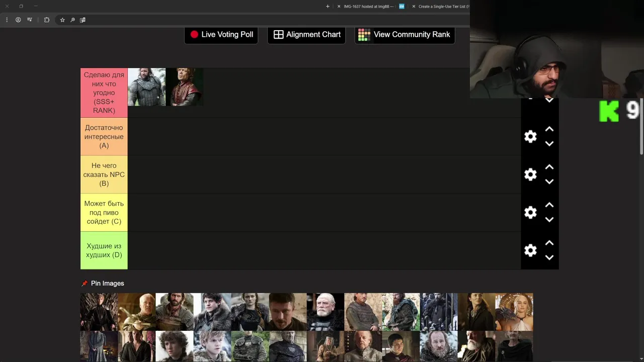Click the zoom magnifier icon in address bar
Screen dimensions: 644x362
click(x=72, y=20)
